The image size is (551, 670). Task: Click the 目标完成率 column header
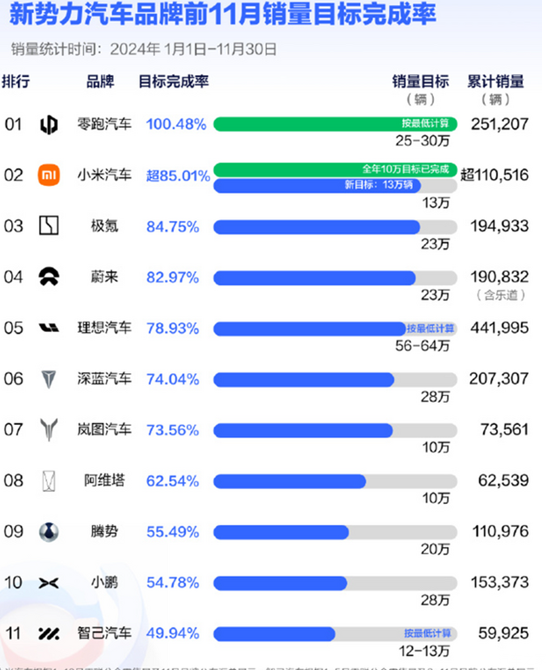(174, 81)
